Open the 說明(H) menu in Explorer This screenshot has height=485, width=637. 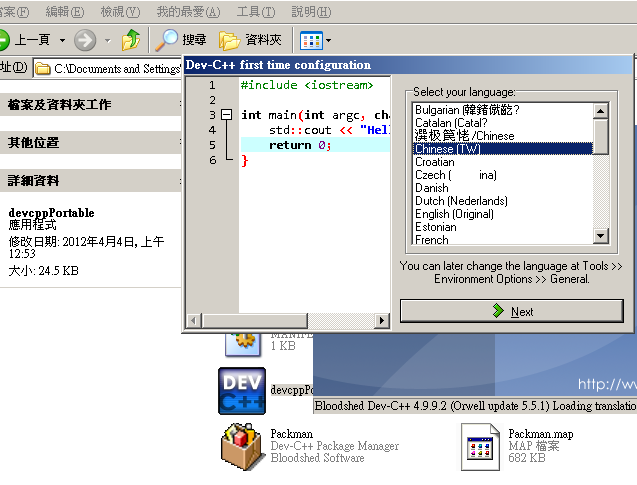(x=311, y=12)
